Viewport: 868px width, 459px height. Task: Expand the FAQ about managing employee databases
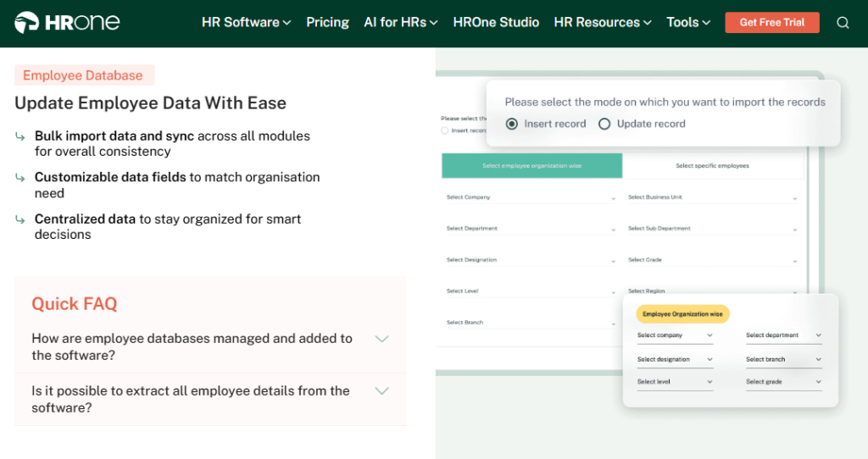tap(210, 346)
